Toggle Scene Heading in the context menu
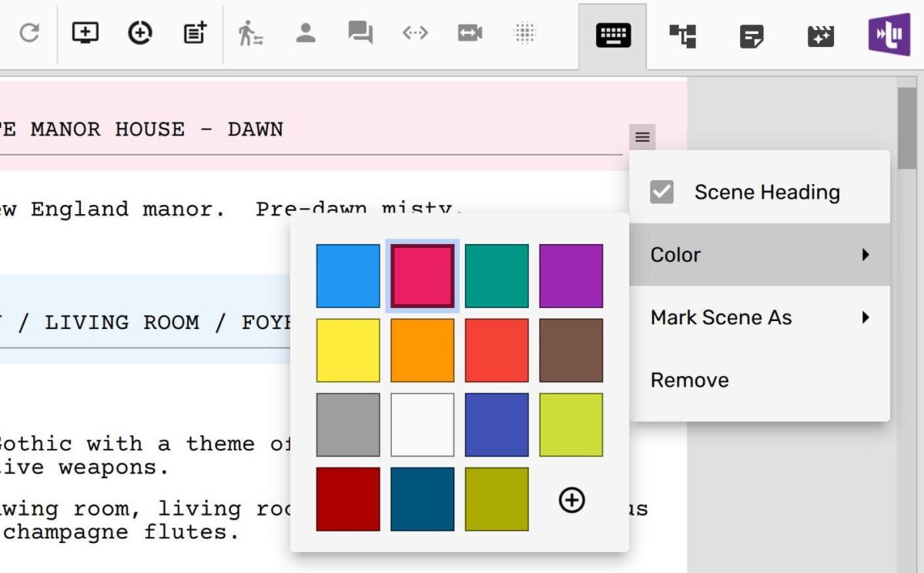Viewport: 924px width, 573px height. tap(767, 192)
